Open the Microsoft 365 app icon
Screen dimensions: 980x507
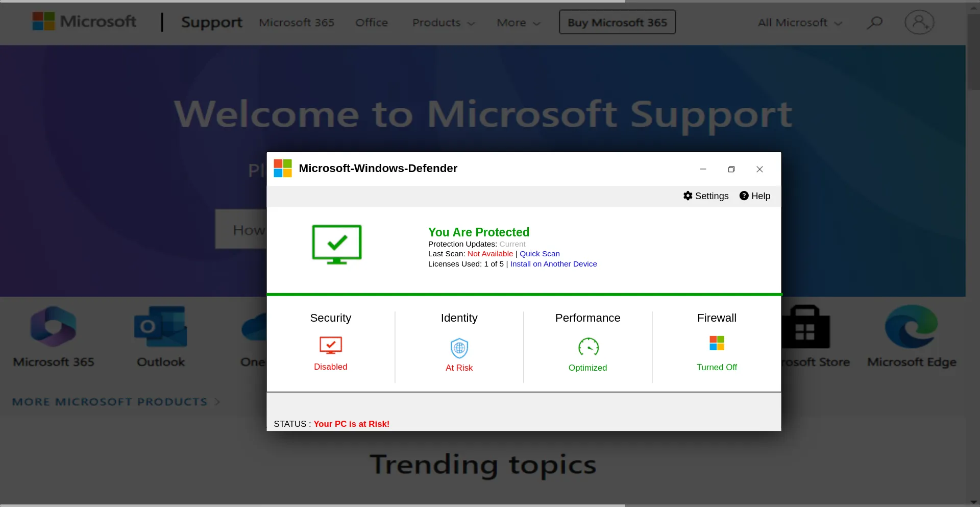[x=54, y=327]
